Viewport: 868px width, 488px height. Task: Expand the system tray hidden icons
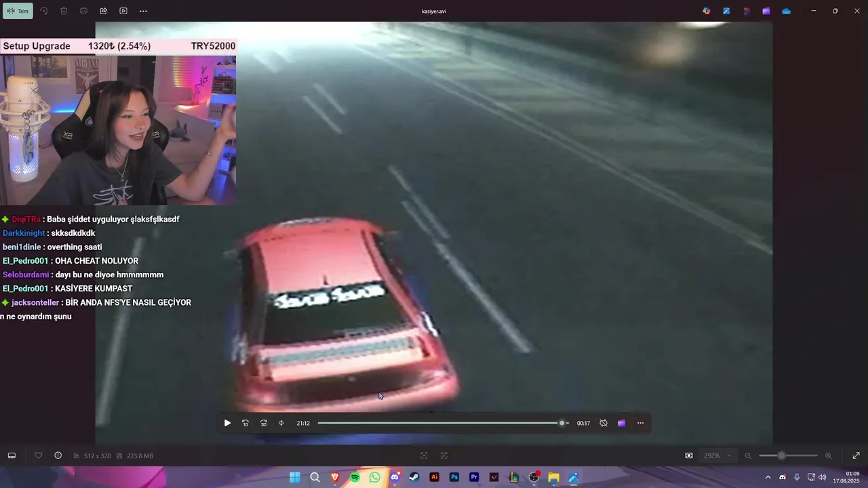768,477
